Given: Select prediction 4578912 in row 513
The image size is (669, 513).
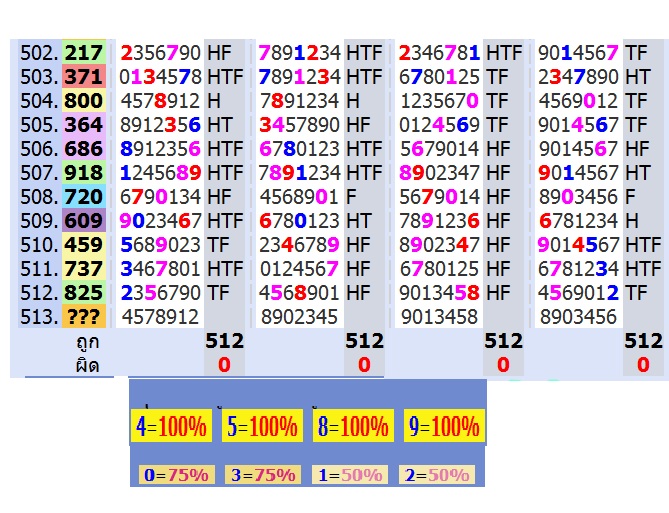Looking at the screenshot, I should point(160,317).
